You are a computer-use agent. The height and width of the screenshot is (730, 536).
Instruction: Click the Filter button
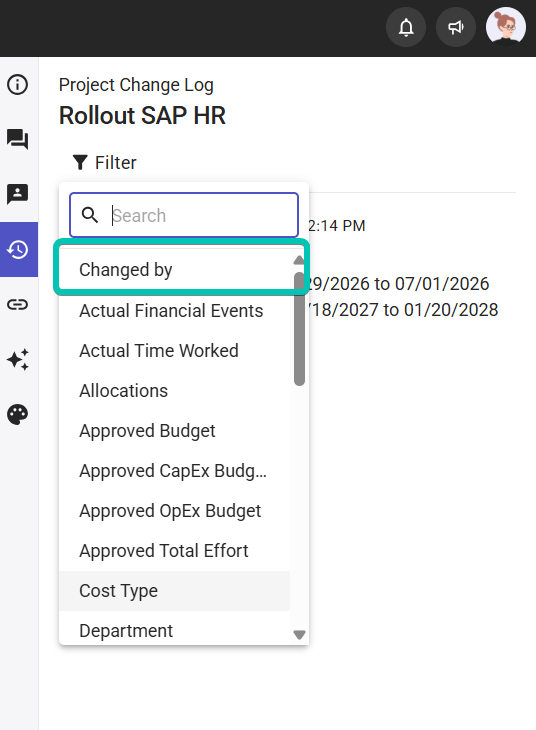104,162
